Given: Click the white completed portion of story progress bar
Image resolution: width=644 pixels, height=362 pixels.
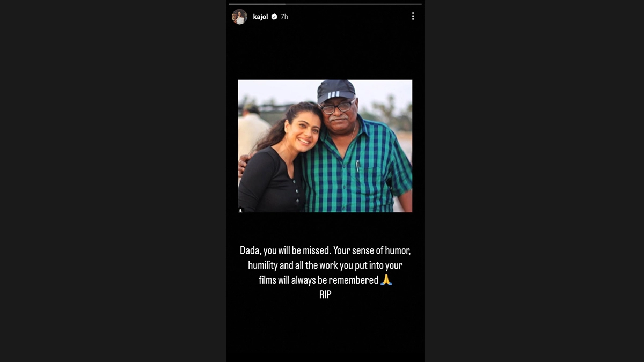Looking at the screenshot, I should click(257, 4).
